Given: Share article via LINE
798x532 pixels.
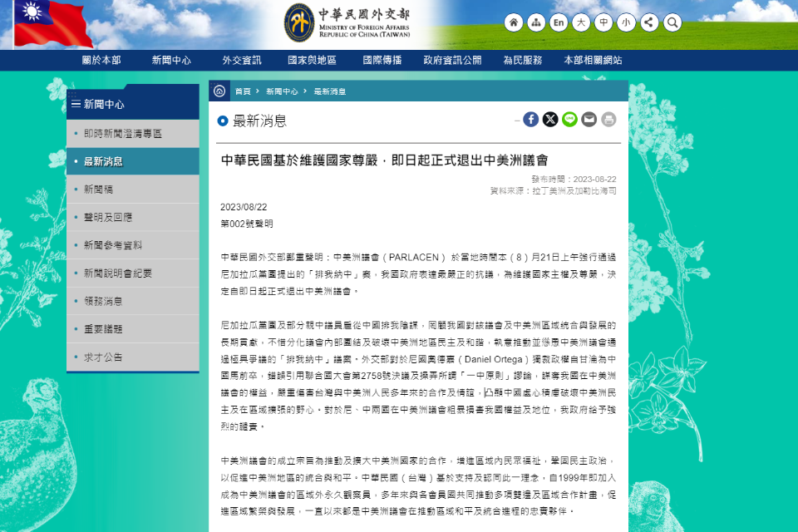Looking at the screenshot, I should [569, 119].
